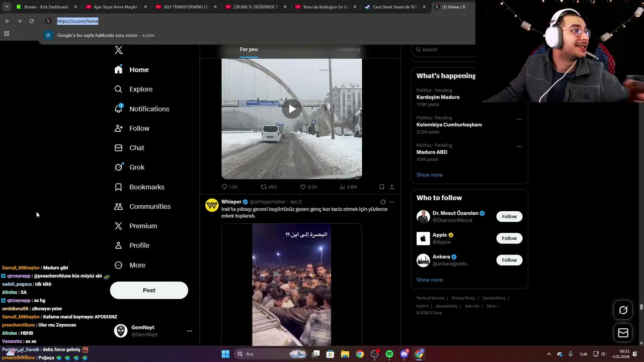The height and width of the screenshot is (362, 644).
Task: Switch to Stream - Kick Dashboard tab
Action: click(x=46, y=7)
